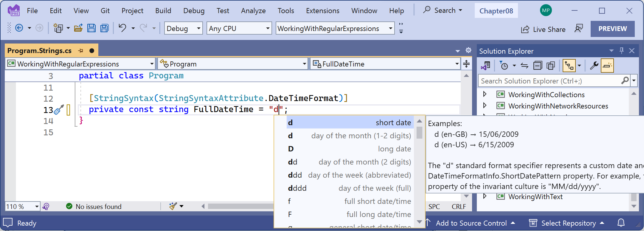Click Switch Views icon in Solution Explorer
The height and width of the screenshot is (231, 644).
pyautogui.click(x=485, y=66)
